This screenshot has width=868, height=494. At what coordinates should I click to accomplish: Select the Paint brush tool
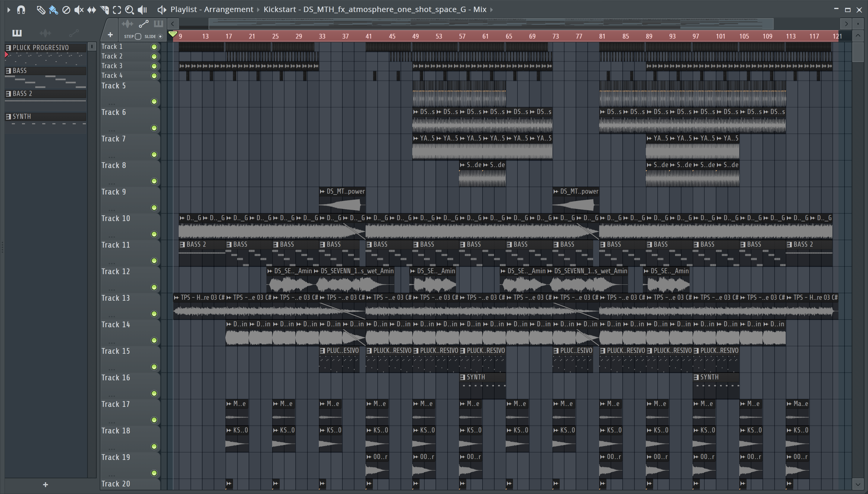click(x=53, y=10)
